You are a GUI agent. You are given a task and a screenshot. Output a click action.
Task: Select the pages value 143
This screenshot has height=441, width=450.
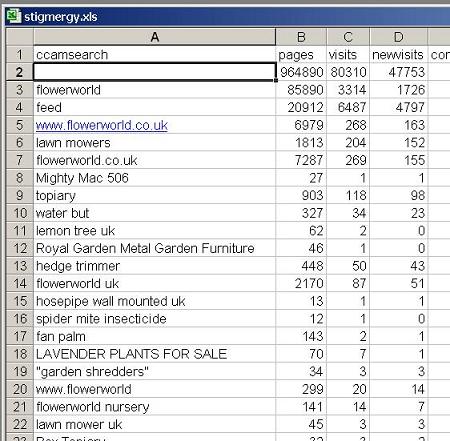[301, 336]
